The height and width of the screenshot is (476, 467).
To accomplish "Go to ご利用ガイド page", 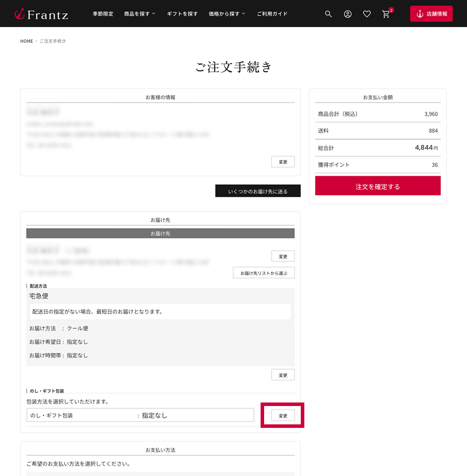I will point(272,14).
